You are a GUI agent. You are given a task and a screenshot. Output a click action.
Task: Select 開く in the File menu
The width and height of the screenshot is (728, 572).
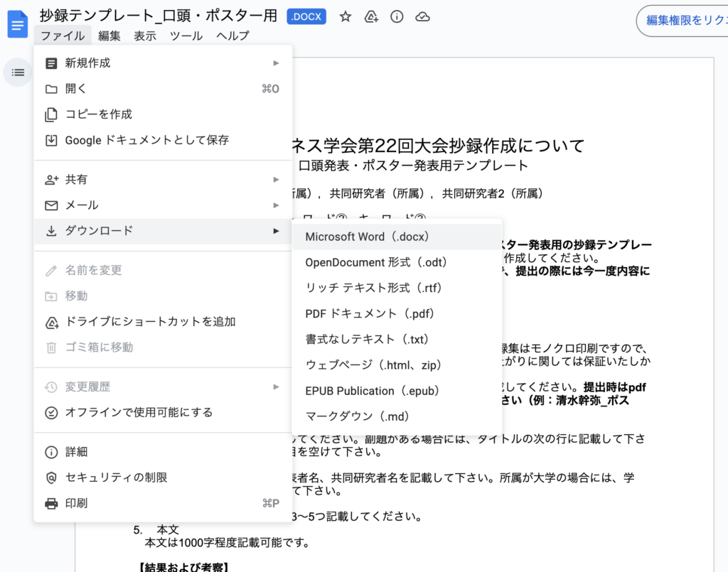(x=163, y=89)
